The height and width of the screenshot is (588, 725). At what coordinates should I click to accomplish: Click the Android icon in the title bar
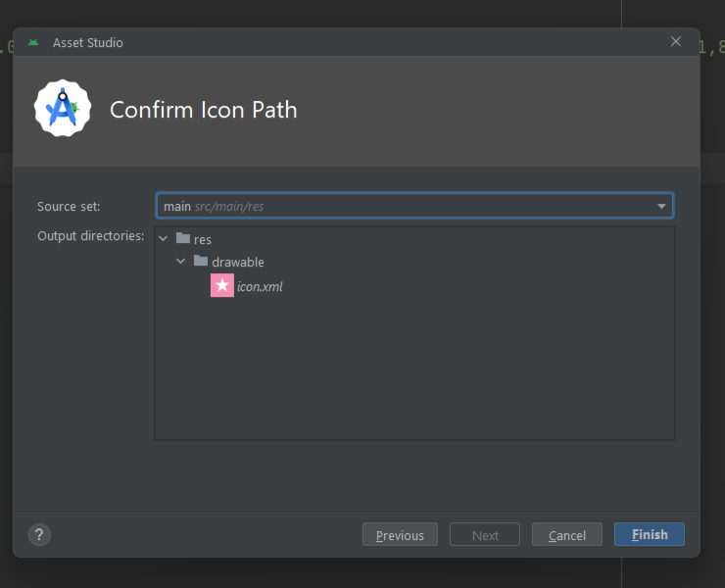33,42
